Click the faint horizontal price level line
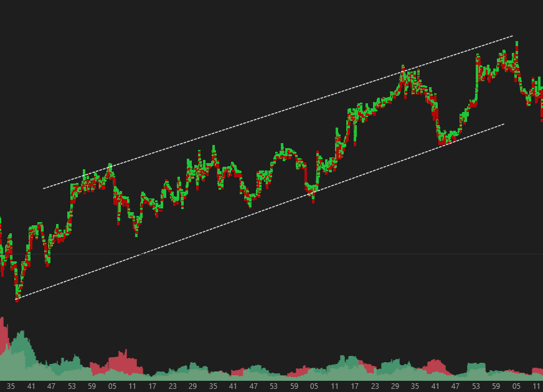Image resolution: width=543 pixels, height=392 pixels. point(271,254)
